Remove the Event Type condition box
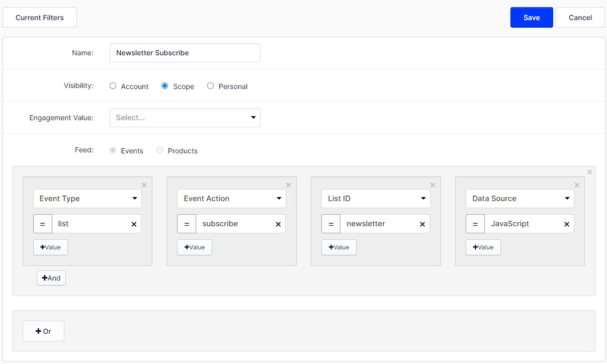 pyautogui.click(x=144, y=185)
